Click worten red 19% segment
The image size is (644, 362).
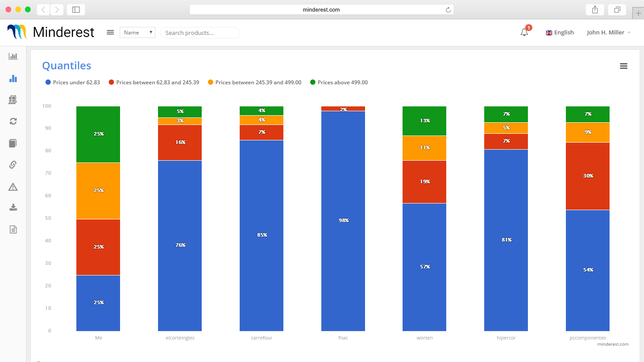click(424, 182)
